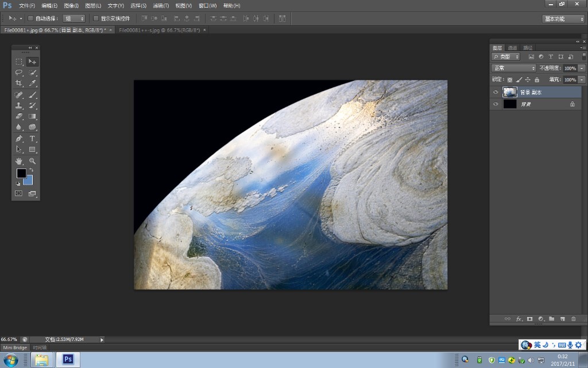Link layers using chain icon
The width and height of the screenshot is (588, 368).
(508, 319)
